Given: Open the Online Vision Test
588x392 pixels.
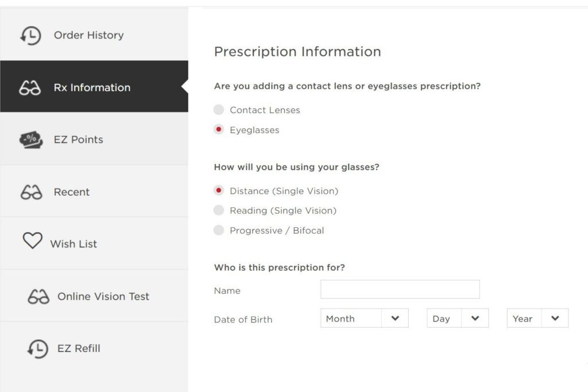Looking at the screenshot, I should [103, 296].
